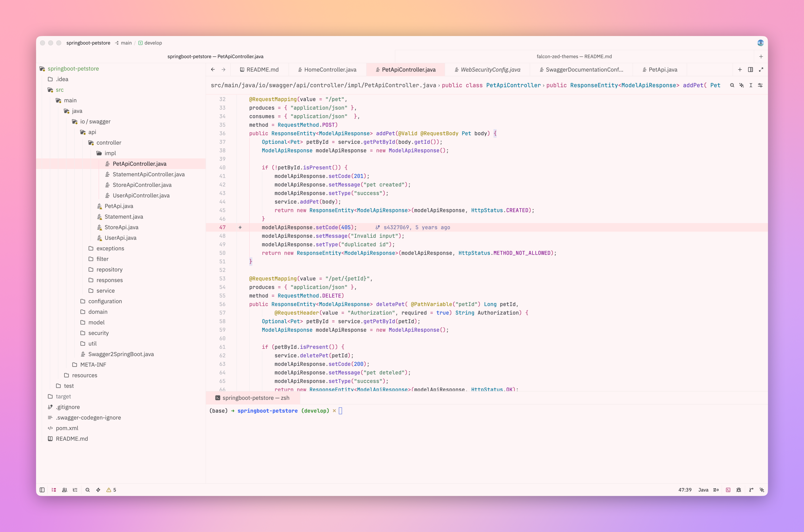Toggle the selections menu cursor icon
Screen dimensions: 804x532
click(x=751, y=85)
